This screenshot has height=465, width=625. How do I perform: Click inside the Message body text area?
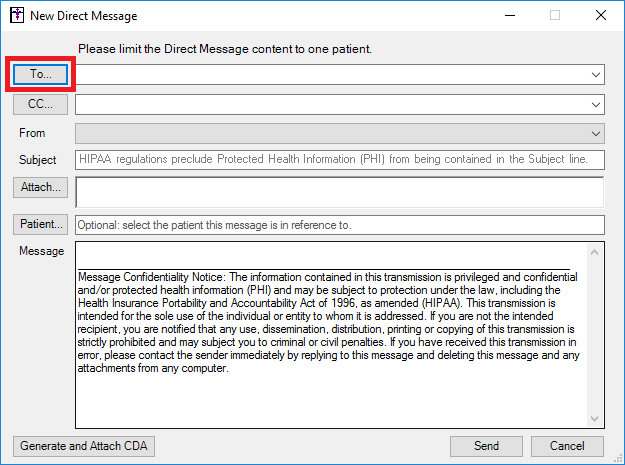(x=331, y=335)
